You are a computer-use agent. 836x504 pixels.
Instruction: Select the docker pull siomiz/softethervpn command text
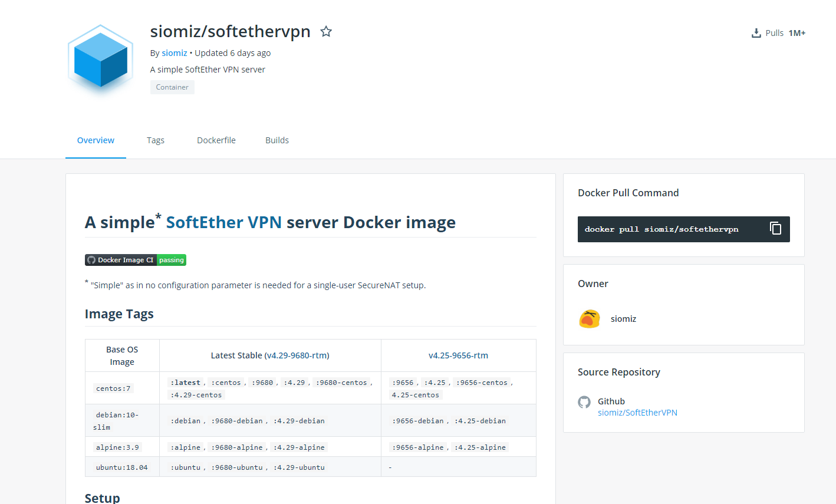coord(661,229)
